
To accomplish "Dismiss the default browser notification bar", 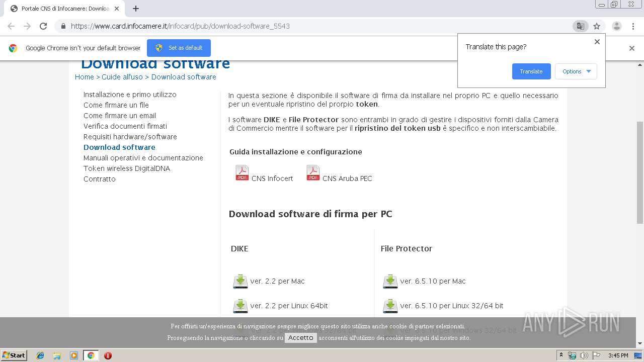I will (x=632, y=48).
